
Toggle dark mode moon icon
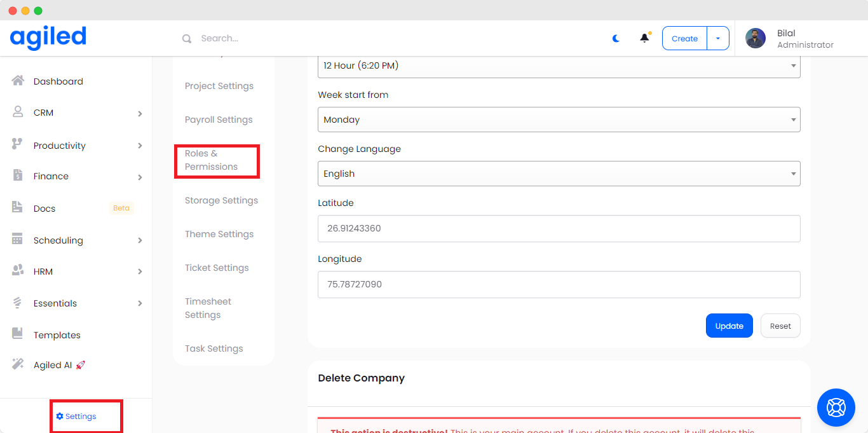pyautogui.click(x=616, y=38)
